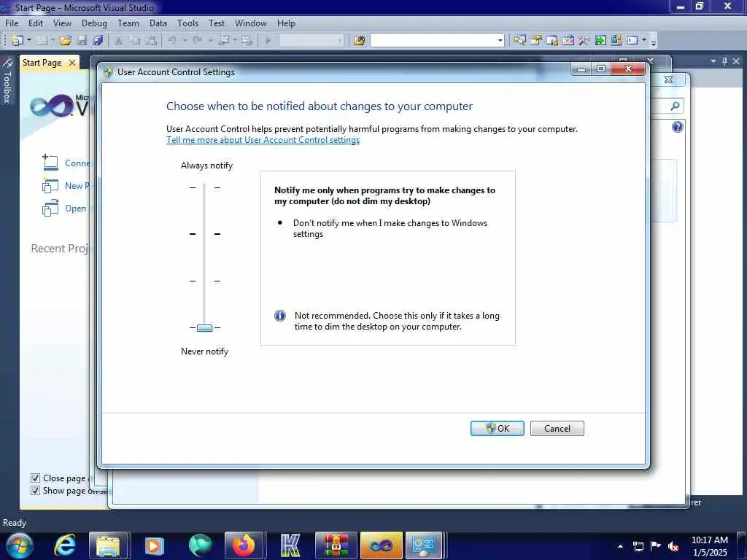Viewport: 747px width, 560px height.
Task: Click the Toolbox wrench-and-hammer toolbar icon
Action: click(x=584, y=41)
